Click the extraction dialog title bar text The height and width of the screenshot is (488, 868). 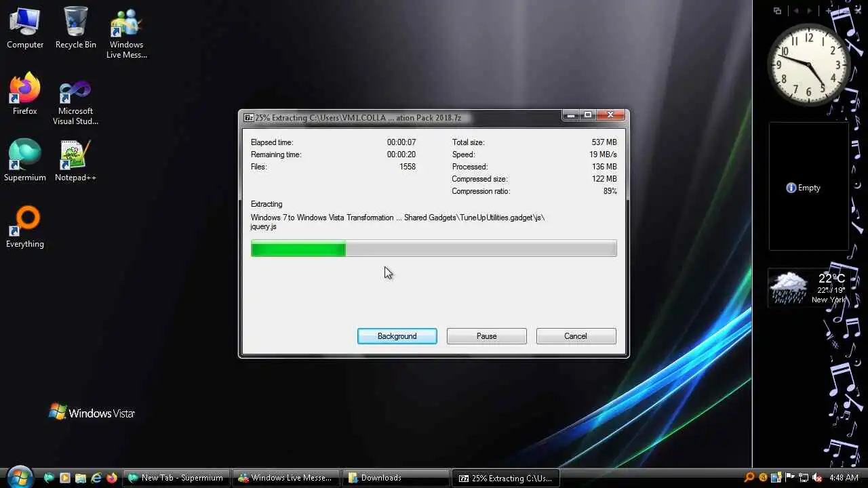tap(358, 118)
